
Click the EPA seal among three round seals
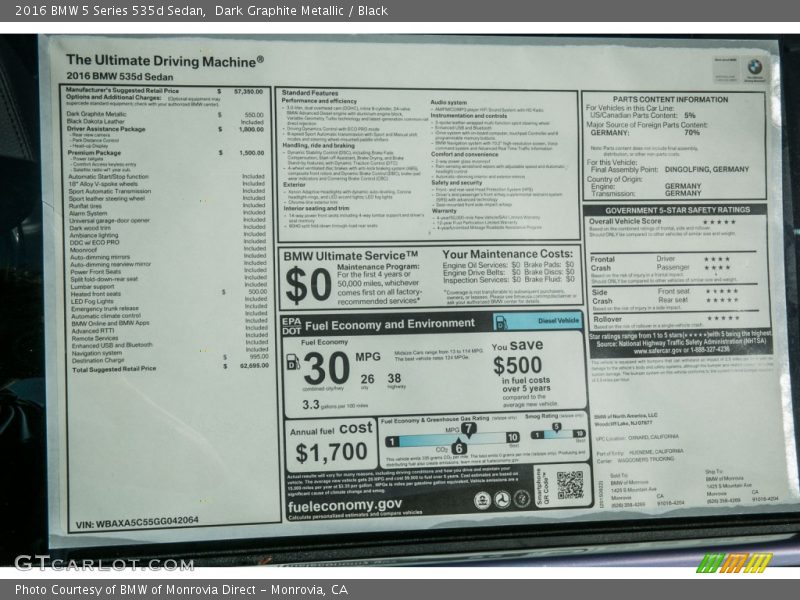tap(482, 500)
